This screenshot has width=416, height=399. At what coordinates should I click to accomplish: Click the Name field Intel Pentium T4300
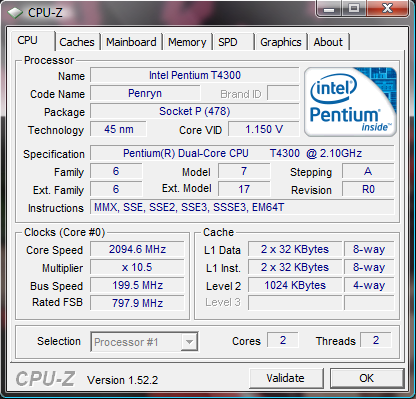click(x=195, y=75)
